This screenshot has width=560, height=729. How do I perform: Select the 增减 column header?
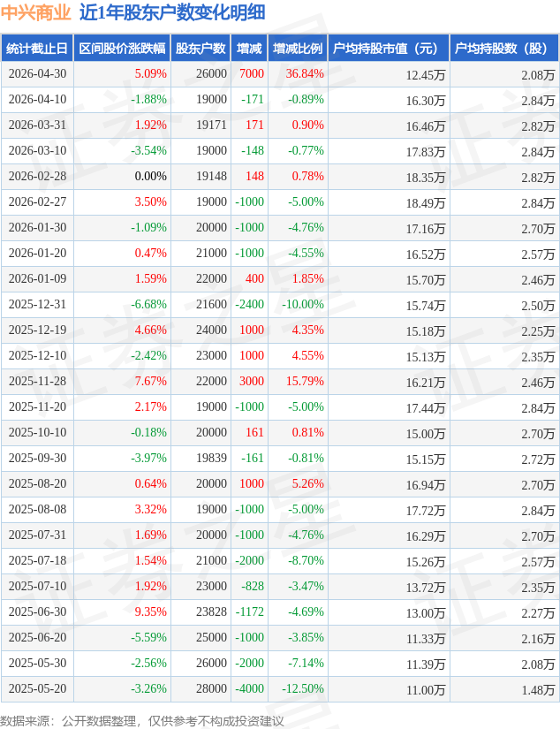(249, 49)
